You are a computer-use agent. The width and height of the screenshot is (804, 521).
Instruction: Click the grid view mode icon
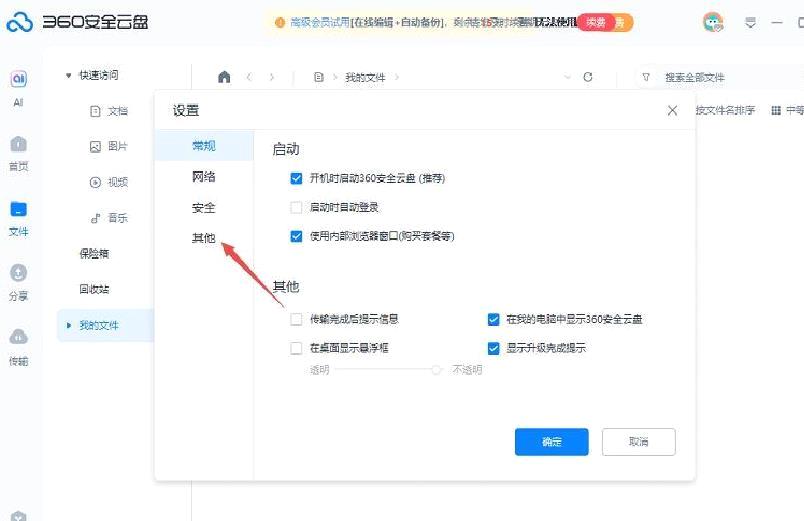776,110
